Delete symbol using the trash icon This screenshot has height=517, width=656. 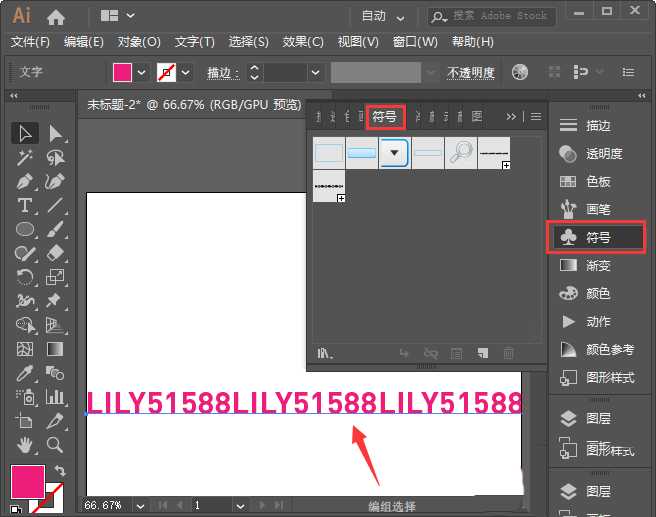coord(508,353)
